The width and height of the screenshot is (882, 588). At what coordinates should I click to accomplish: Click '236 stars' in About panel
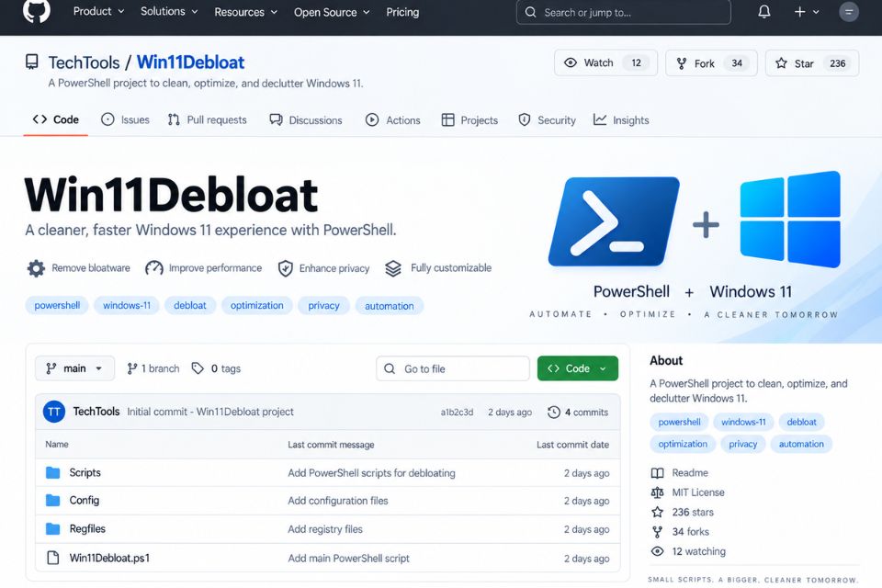point(693,512)
